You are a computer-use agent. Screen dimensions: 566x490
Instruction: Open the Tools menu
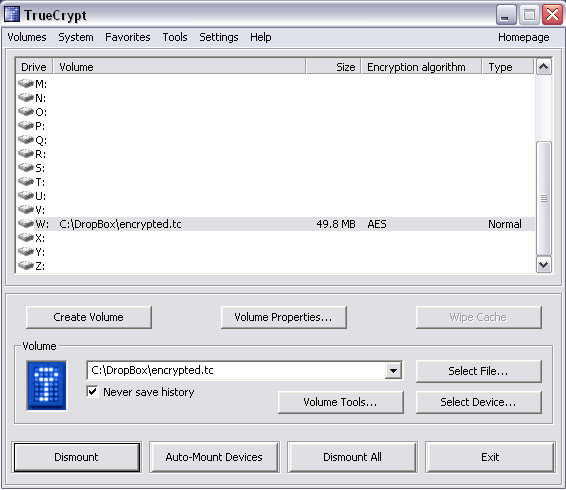175,37
